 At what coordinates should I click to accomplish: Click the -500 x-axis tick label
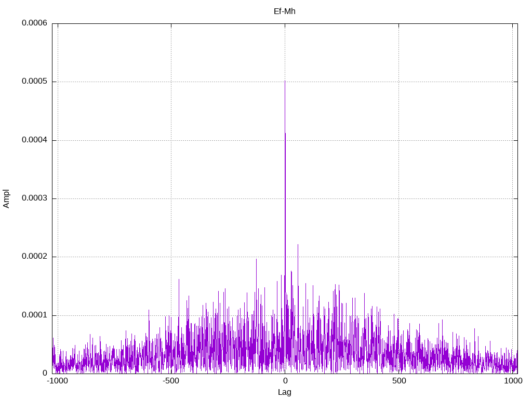pos(170,381)
